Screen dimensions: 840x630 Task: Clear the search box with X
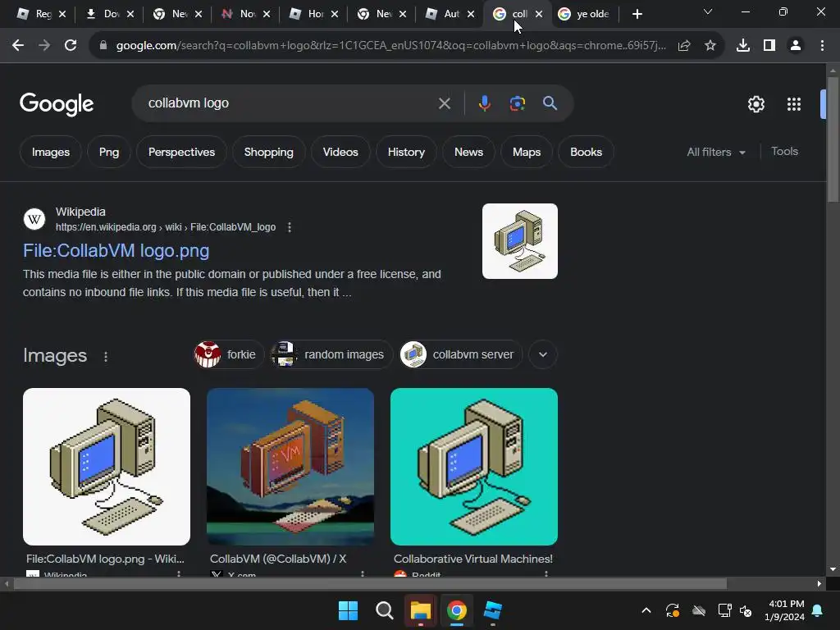pyautogui.click(x=445, y=103)
